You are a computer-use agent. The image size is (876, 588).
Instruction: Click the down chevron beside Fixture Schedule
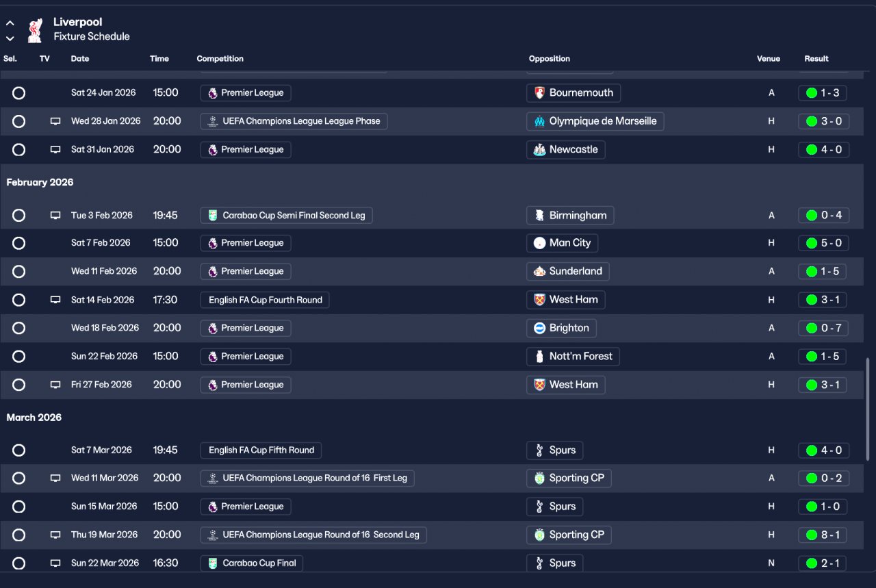point(10,38)
